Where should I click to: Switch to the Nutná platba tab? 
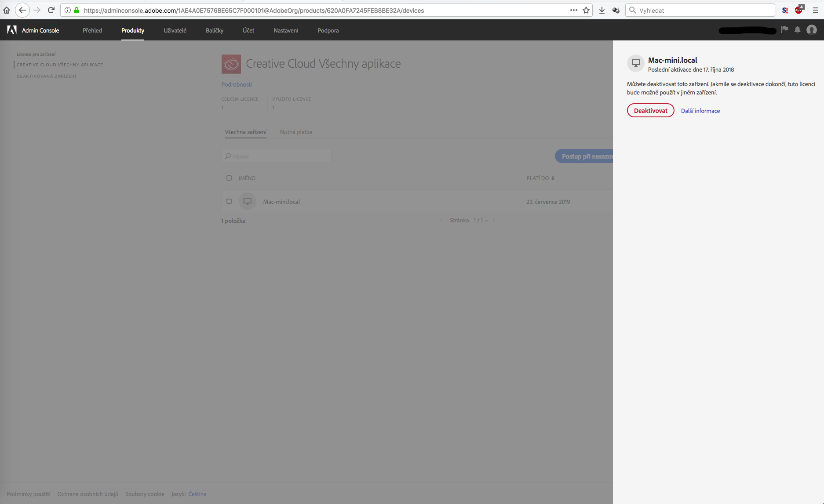pos(296,132)
